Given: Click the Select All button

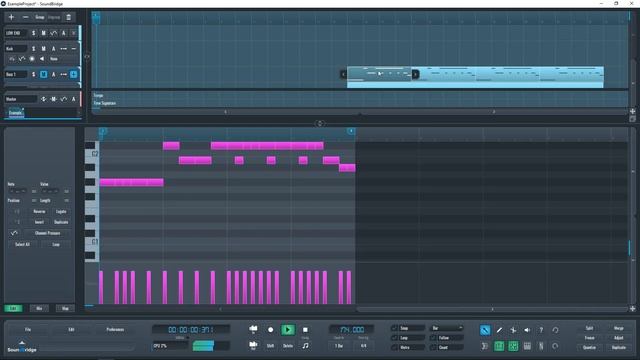Looking at the screenshot, I should click(x=22, y=244).
